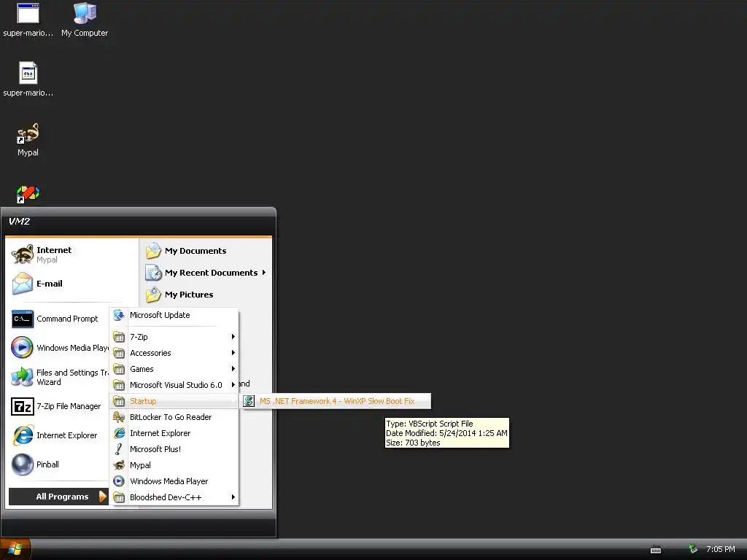The height and width of the screenshot is (560, 747).
Task: Click All Programs button
Action: click(x=59, y=497)
